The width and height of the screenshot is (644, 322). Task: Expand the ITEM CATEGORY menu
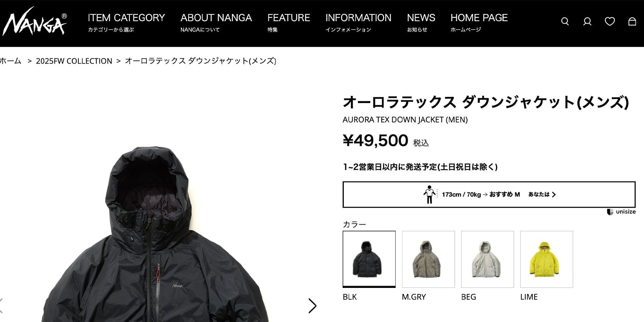click(126, 22)
